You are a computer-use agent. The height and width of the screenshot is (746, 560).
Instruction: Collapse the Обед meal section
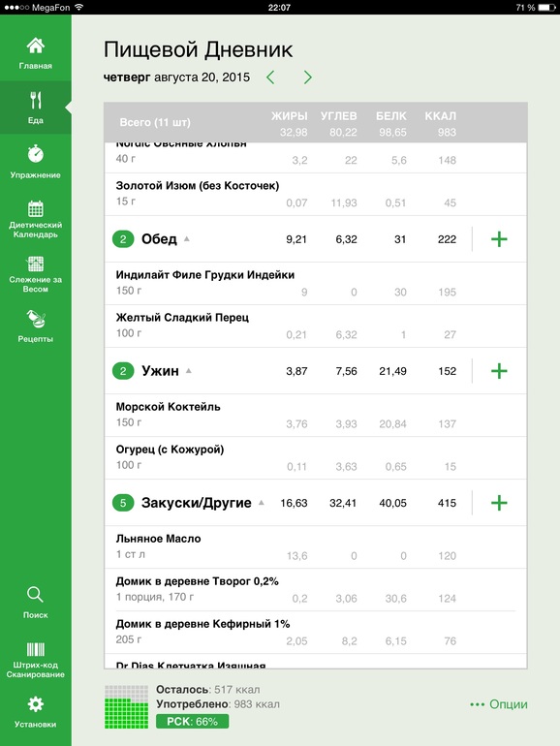(x=187, y=239)
